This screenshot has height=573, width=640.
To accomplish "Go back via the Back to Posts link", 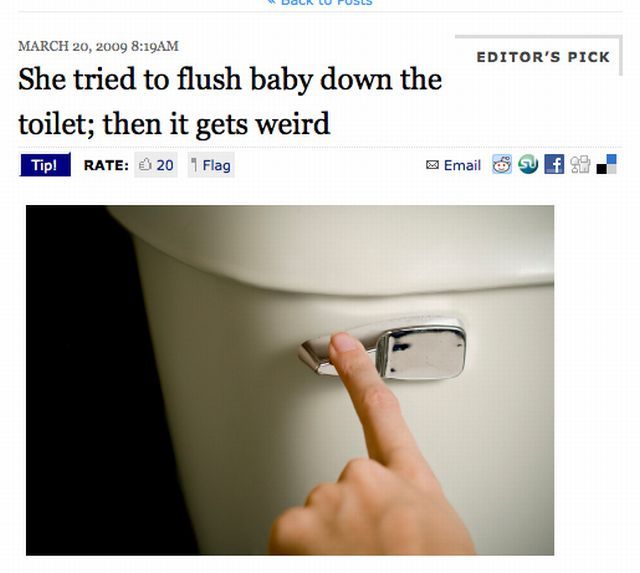I will 320,2.
